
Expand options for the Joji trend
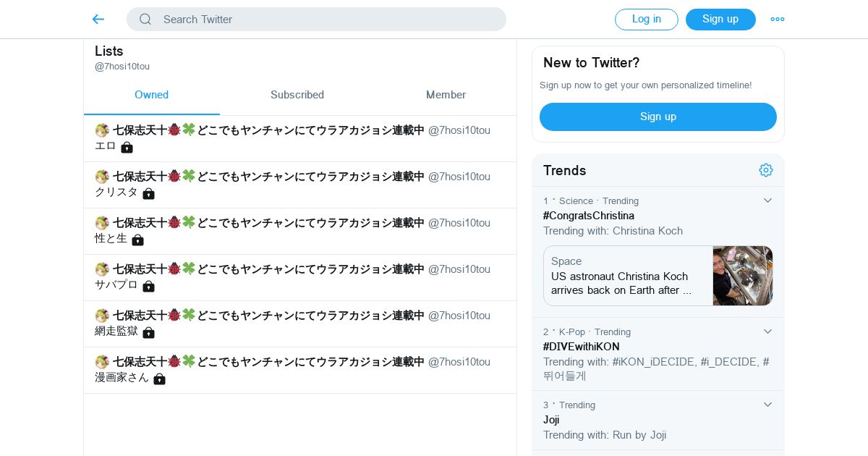pos(767,405)
